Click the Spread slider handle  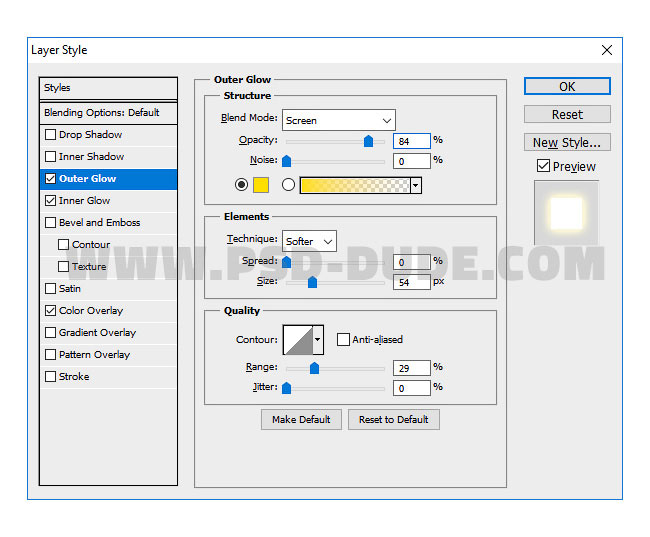286,262
